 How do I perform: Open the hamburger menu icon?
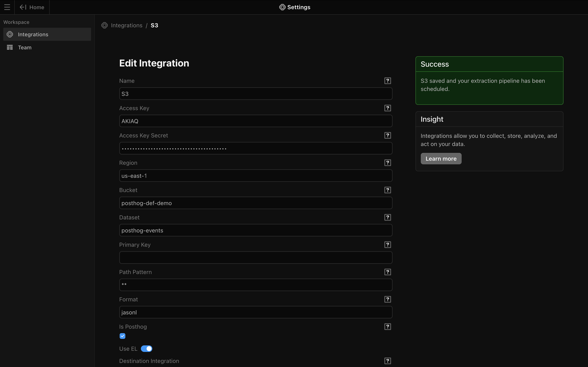(7, 7)
